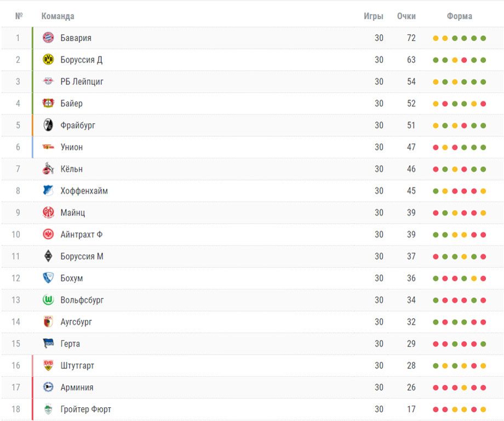Sort table by Очки column header
Viewport: 504px width, 421px height.
click(406, 16)
